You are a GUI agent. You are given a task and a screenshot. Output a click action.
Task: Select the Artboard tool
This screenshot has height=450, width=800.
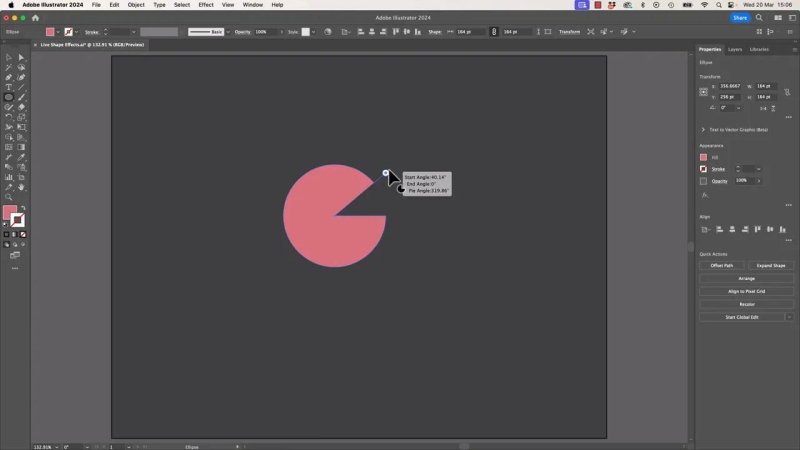21,177
